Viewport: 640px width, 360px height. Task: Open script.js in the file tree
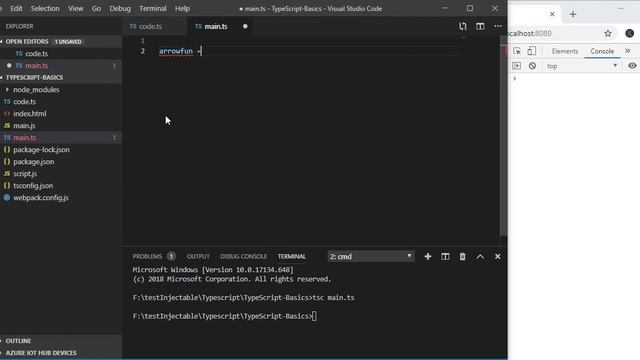click(25, 174)
